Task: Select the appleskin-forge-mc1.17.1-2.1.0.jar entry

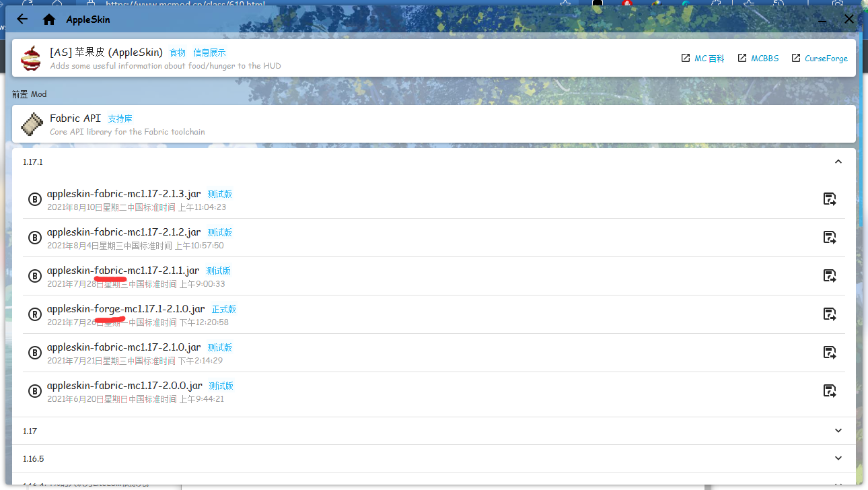Action: click(126, 309)
